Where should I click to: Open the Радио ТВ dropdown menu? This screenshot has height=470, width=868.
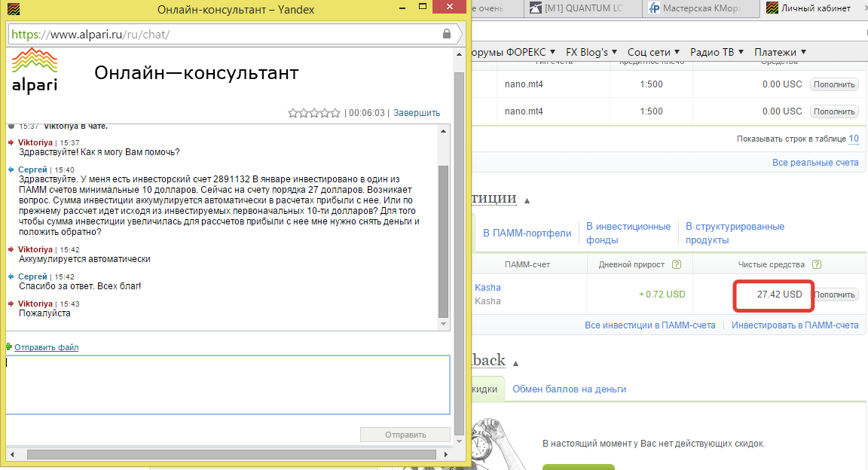point(717,52)
